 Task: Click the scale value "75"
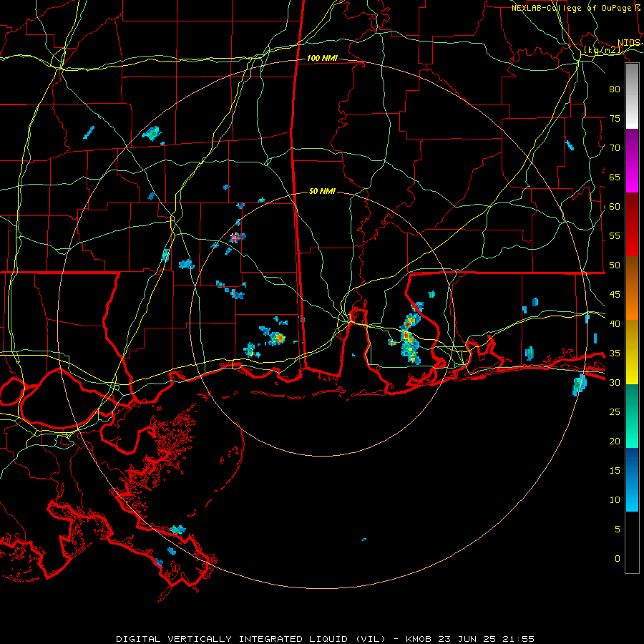pyautogui.click(x=615, y=118)
